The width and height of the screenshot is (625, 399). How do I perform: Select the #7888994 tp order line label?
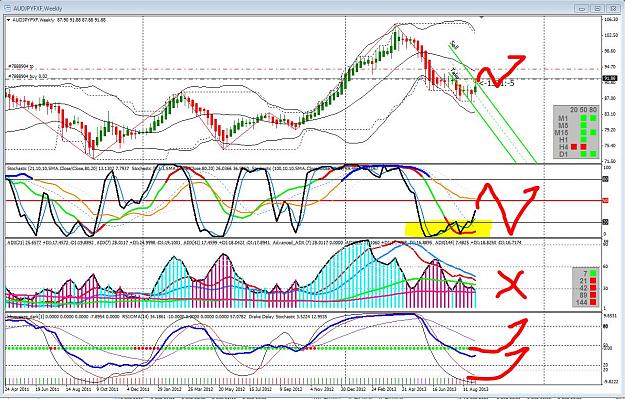pyautogui.click(x=20, y=66)
